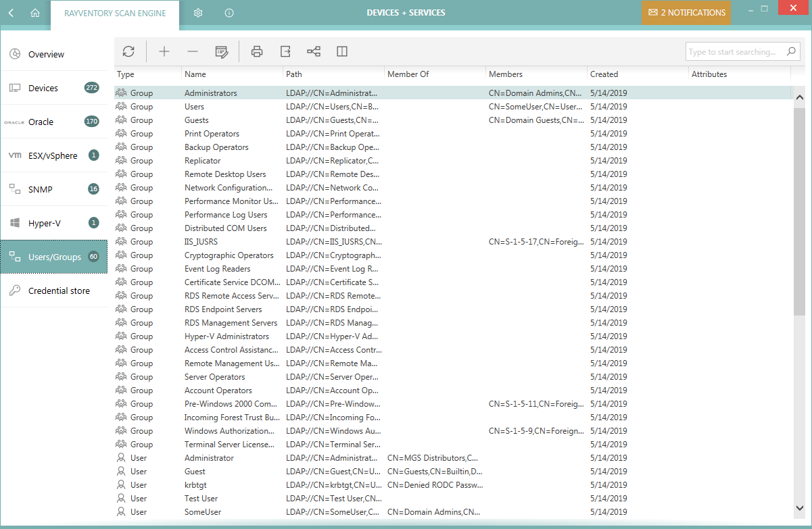The width and height of the screenshot is (812, 529).
Task: Open the settings gear in the title bar
Action: 197,11
